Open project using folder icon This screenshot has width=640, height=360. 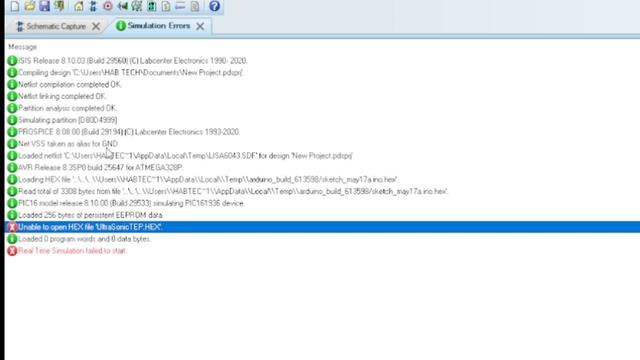point(30,6)
